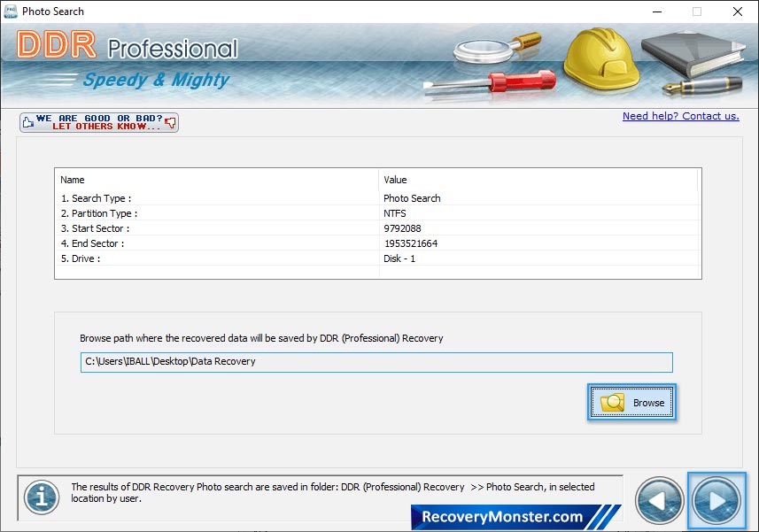
Task: Select the '1. Search Type :' row
Action: click(x=377, y=198)
